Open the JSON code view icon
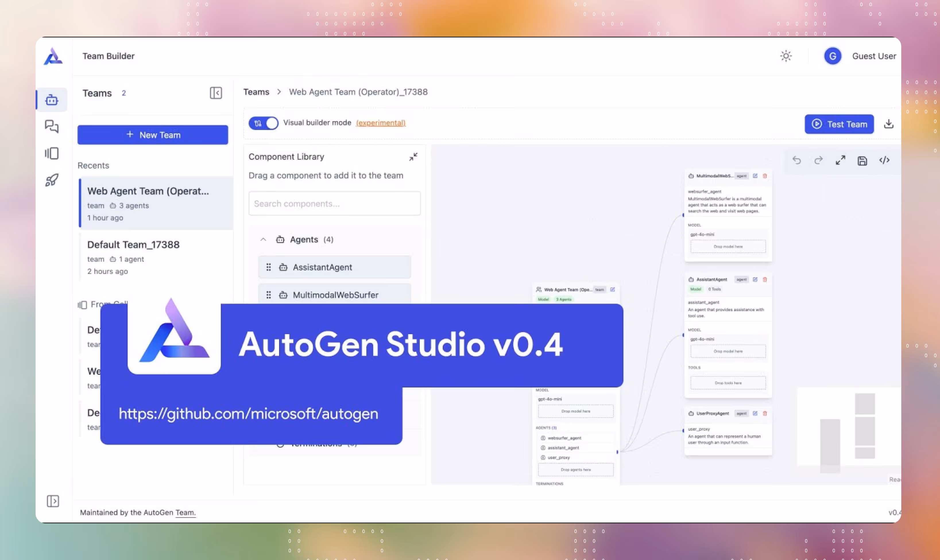 885,160
